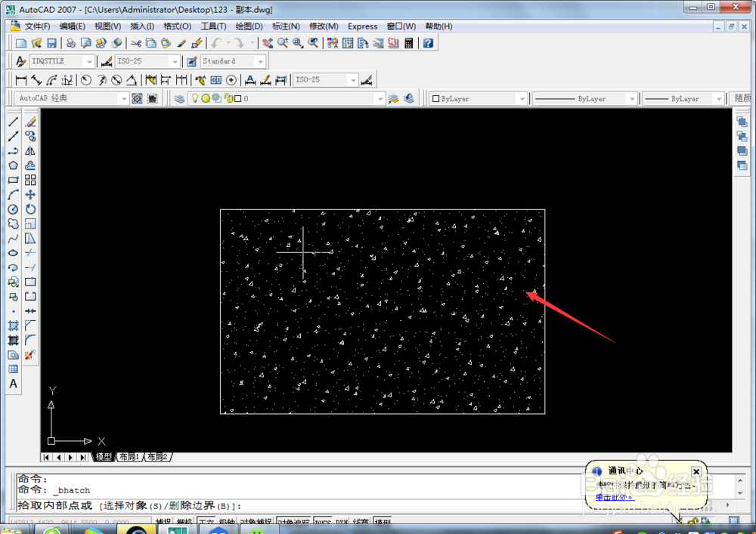Click the Save icon in standard toolbar
This screenshot has height=534, width=756.
(x=51, y=43)
